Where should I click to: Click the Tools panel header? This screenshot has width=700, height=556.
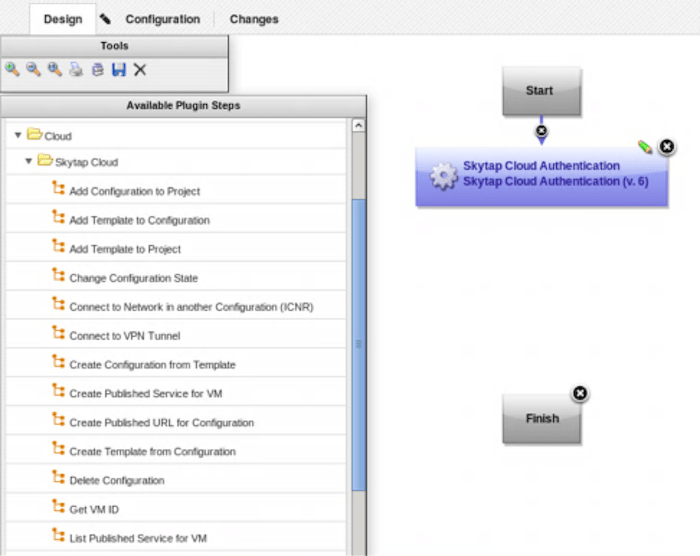click(x=114, y=46)
